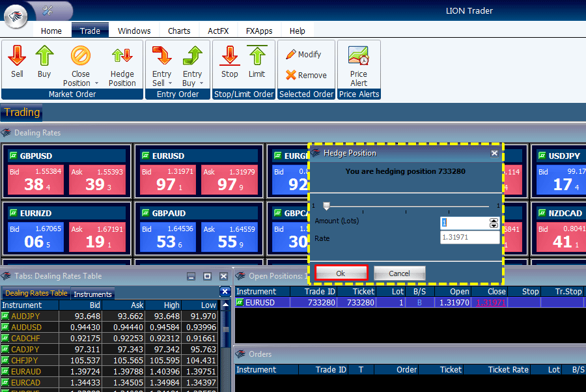This screenshot has height=392, width=586.
Task: Click the Dealing Rates panel lion icon
Action: pyautogui.click(x=6, y=133)
